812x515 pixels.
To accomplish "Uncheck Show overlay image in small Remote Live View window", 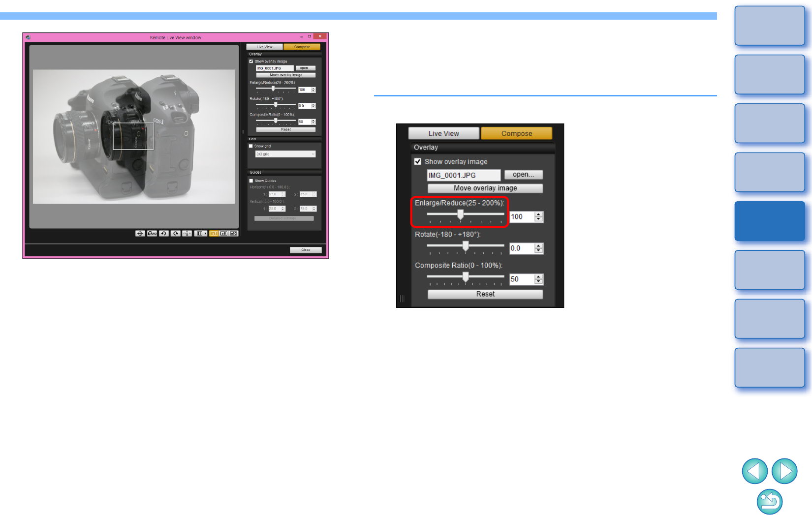I will click(x=251, y=61).
